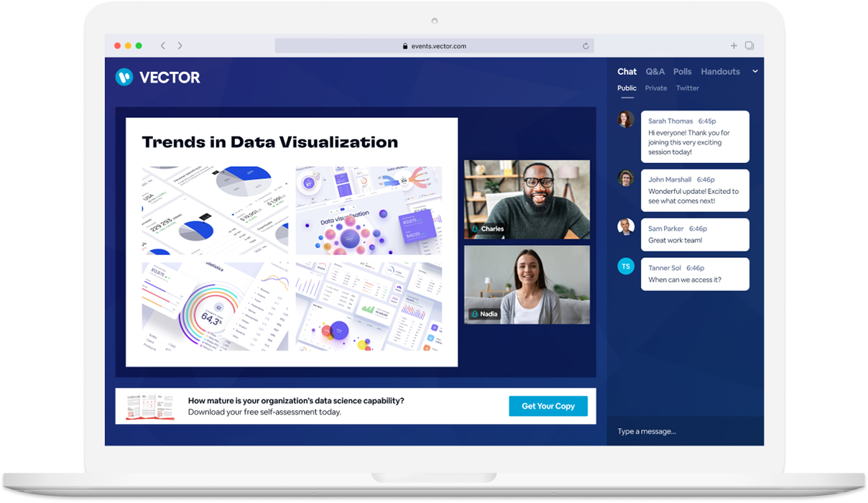Screen dimensions: 868x503
Task: Select Charles's video tile
Action: (527, 199)
